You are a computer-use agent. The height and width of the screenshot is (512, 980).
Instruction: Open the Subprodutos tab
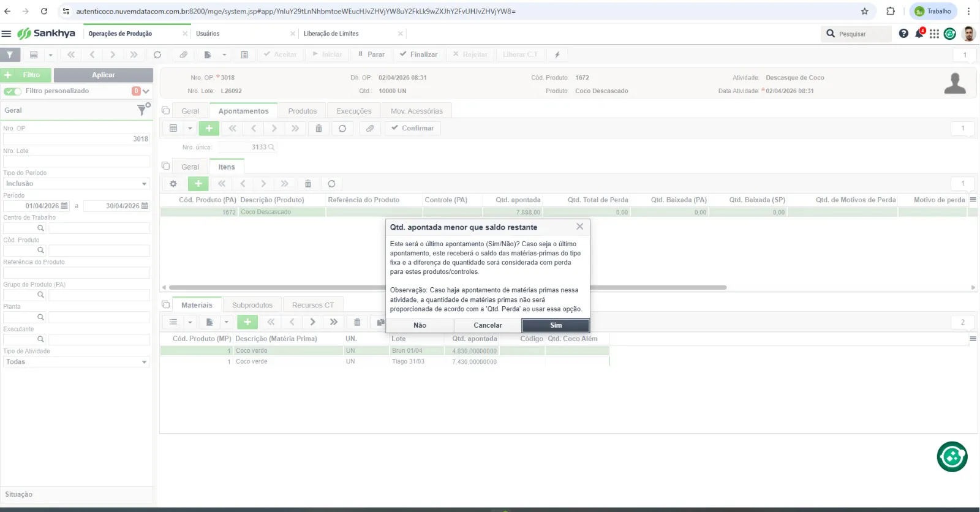coord(252,305)
